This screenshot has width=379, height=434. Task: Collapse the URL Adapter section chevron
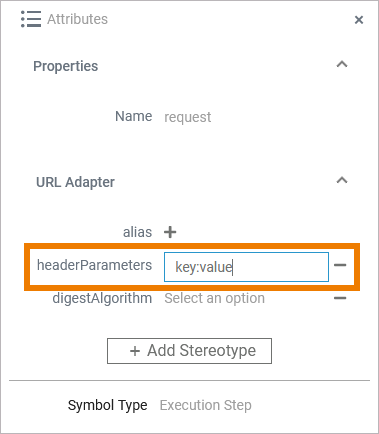tap(342, 180)
